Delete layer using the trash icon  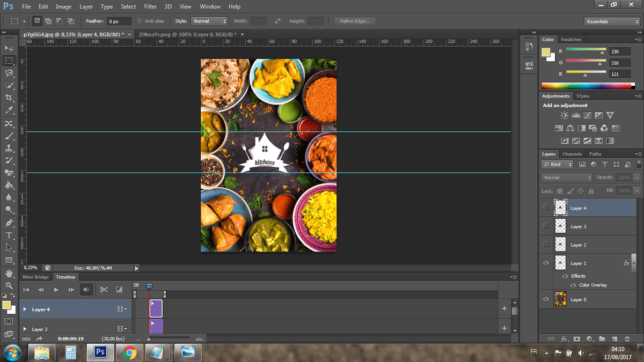point(627,338)
